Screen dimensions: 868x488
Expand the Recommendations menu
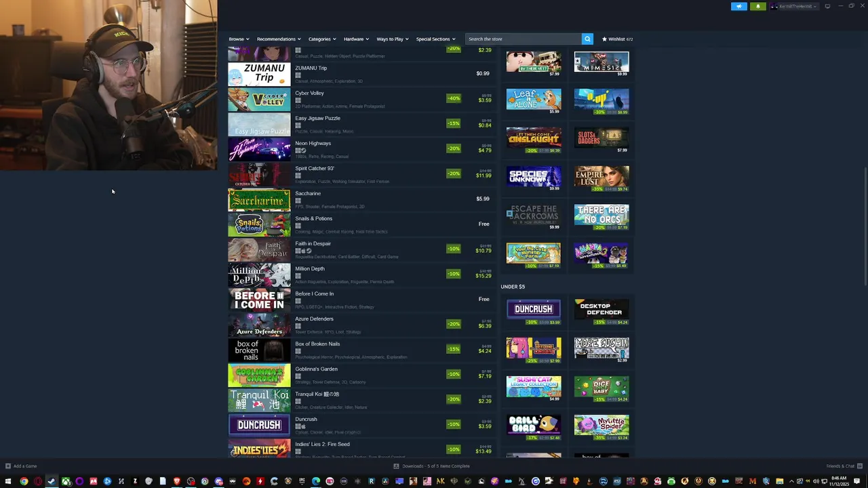[279, 39]
